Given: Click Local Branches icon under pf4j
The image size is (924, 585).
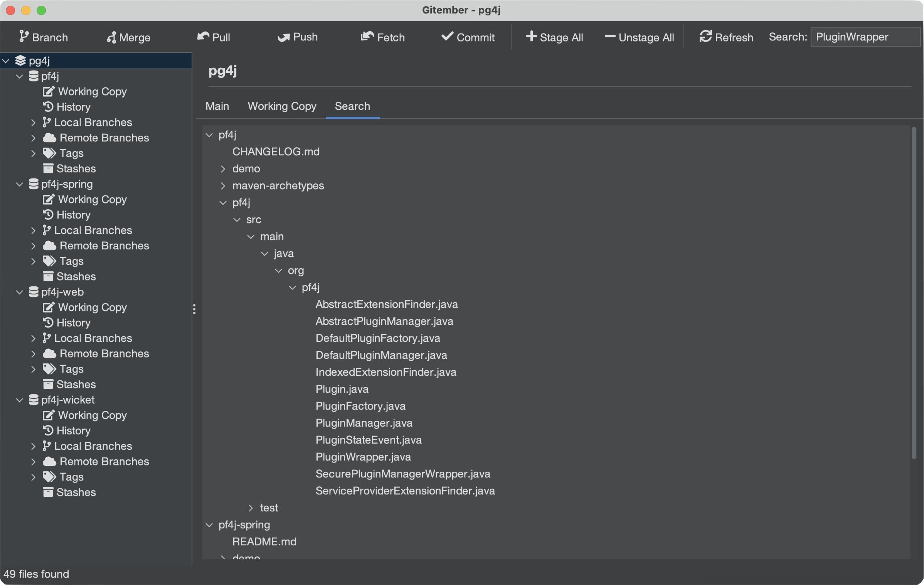Looking at the screenshot, I should point(47,122).
